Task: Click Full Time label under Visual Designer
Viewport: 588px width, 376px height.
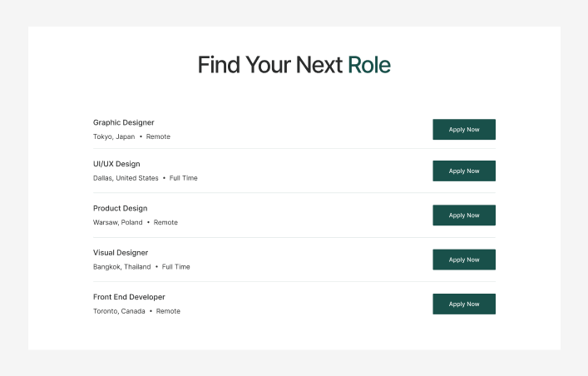Action: coord(176,267)
